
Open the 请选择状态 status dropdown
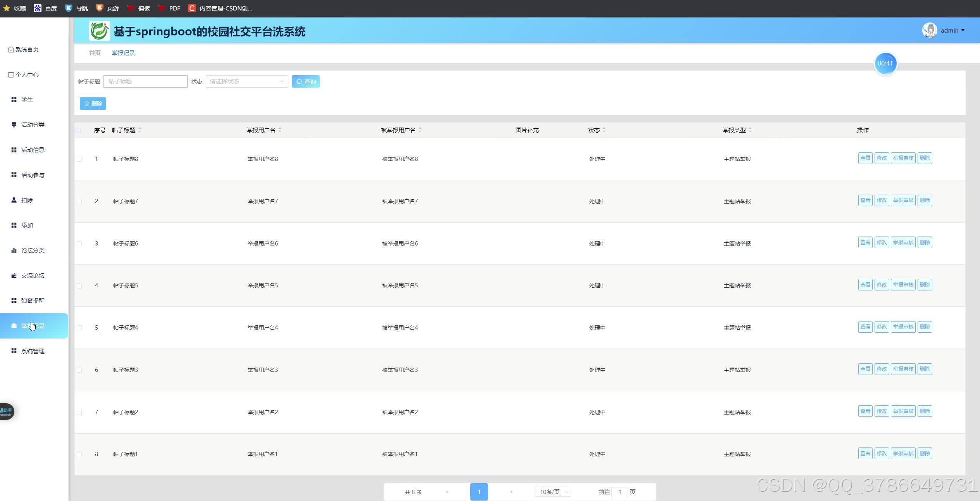[x=247, y=81]
